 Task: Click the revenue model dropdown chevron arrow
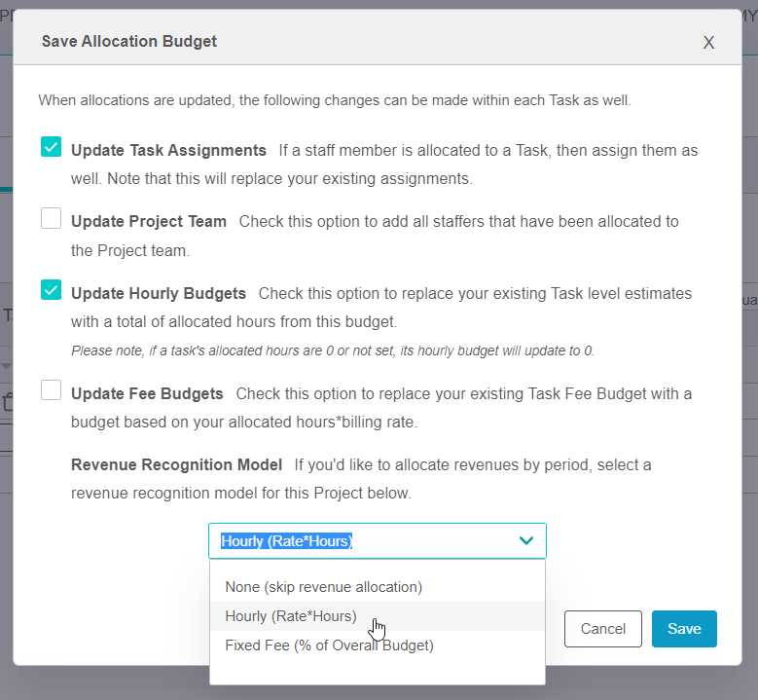[x=526, y=540]
